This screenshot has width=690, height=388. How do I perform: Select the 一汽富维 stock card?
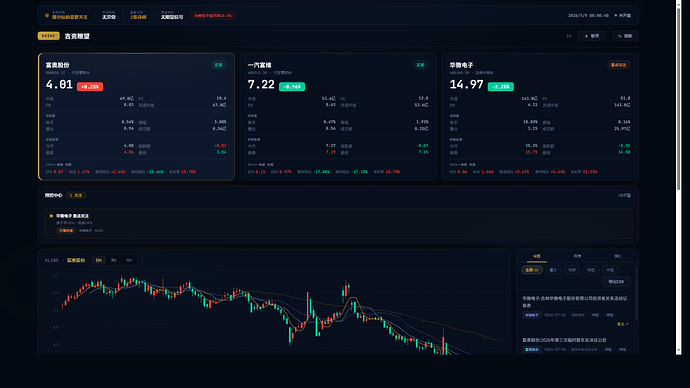coord(338,117)
